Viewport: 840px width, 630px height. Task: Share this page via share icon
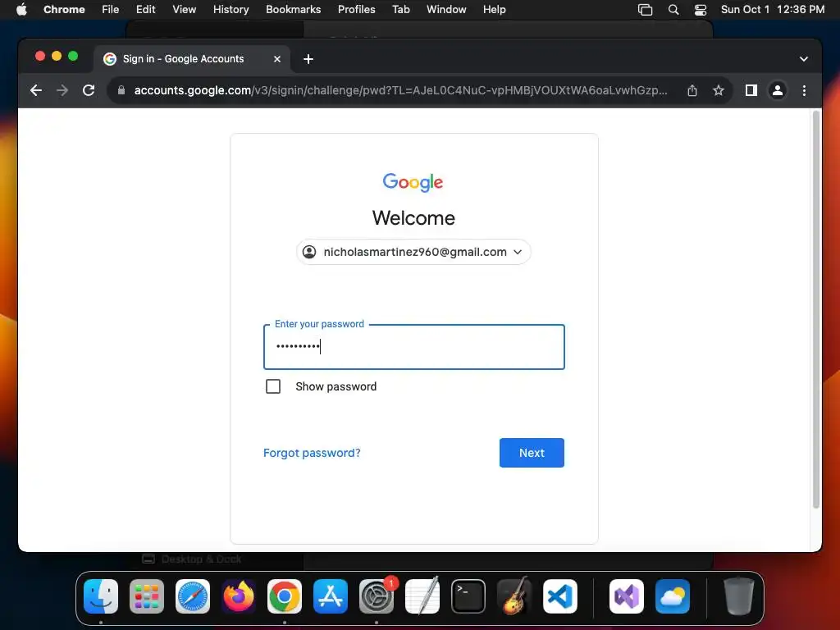coord(692,90)
